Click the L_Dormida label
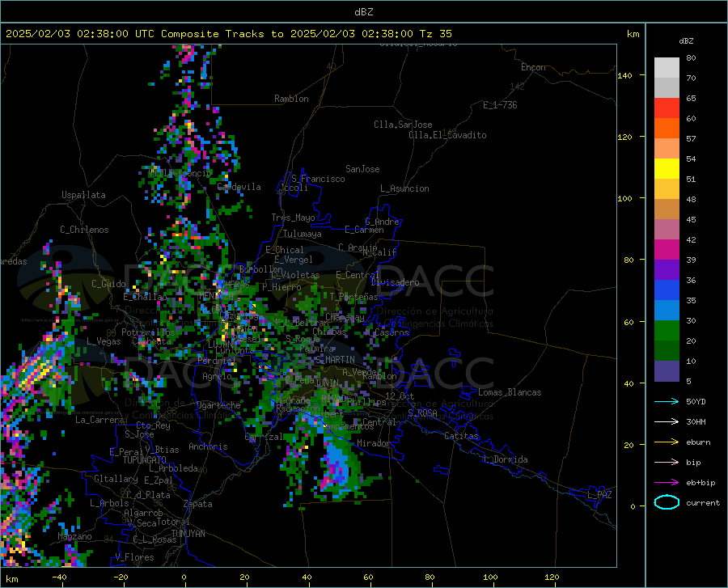Screen dimensions: 728x588 (506, 459)
